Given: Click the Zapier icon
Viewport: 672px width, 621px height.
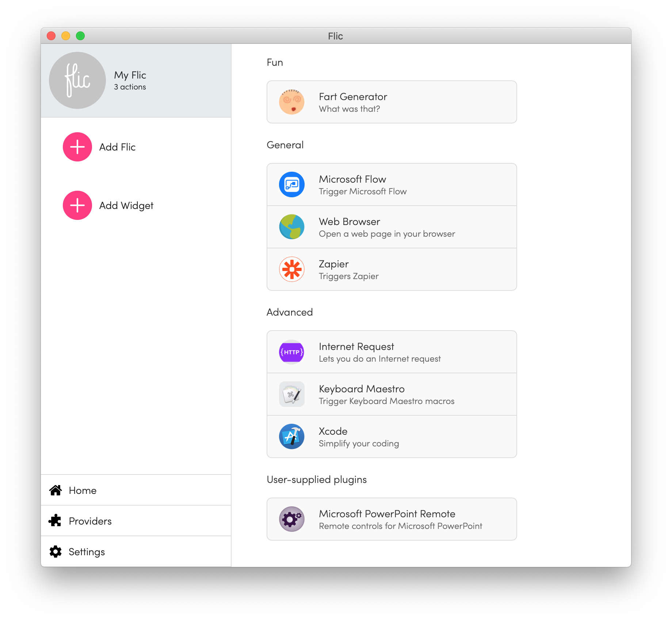Looking at the screenshot, I should pyautogui.click(x=291, y=269).
